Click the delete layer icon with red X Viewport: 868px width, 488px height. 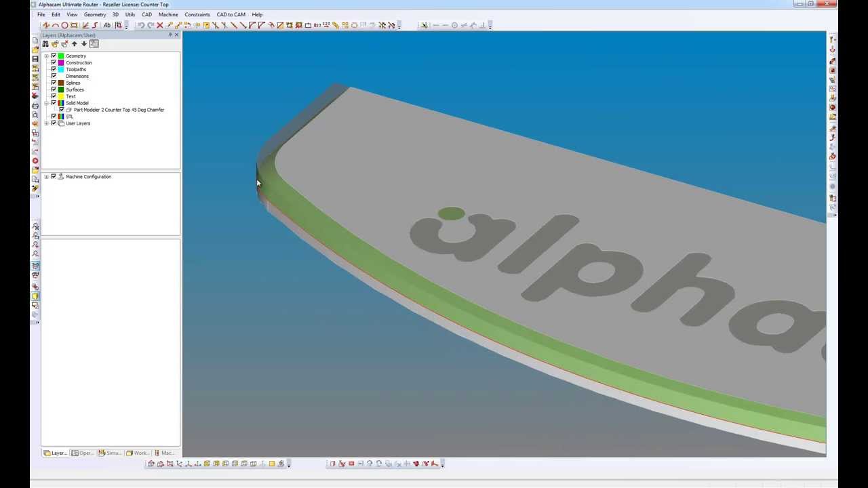click(64, 44)
